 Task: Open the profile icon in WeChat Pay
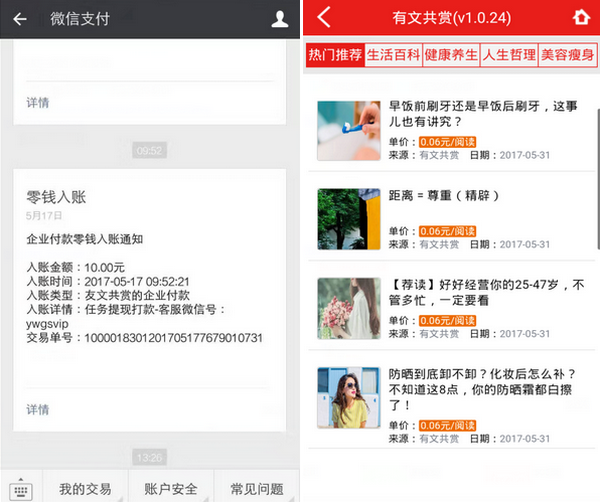tap(279, 19)
